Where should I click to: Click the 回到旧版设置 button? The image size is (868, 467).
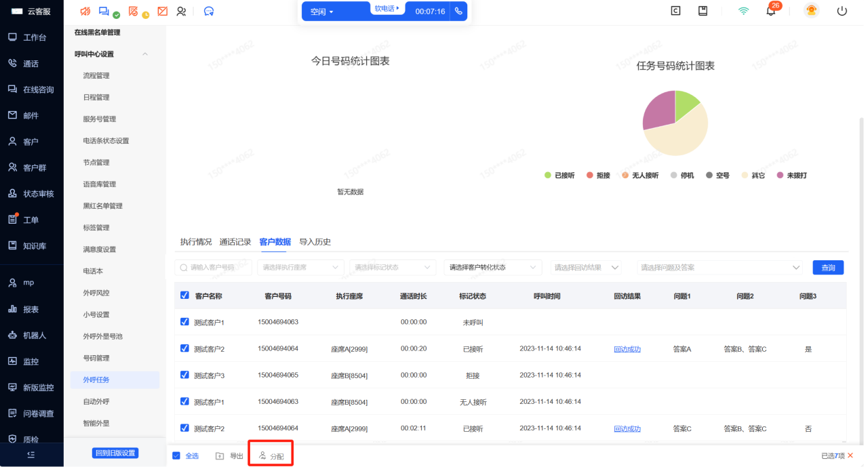click(115, 453)
